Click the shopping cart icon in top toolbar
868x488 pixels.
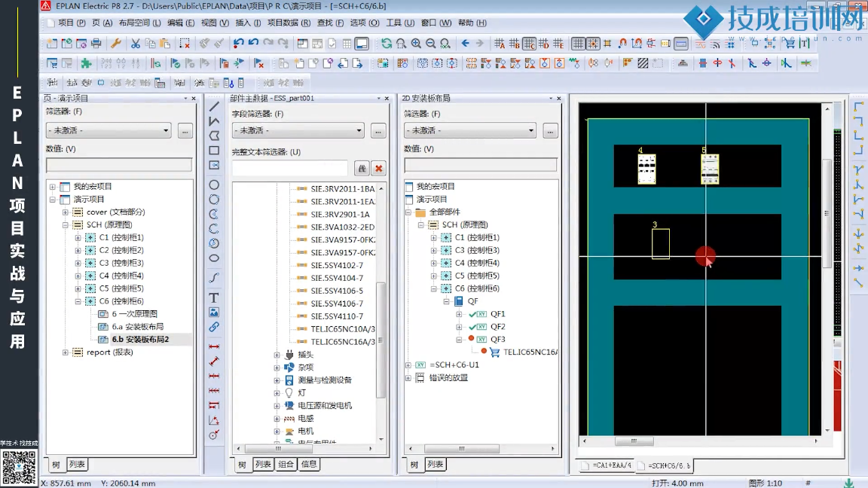pyautogui.click(x=790, y=43)
